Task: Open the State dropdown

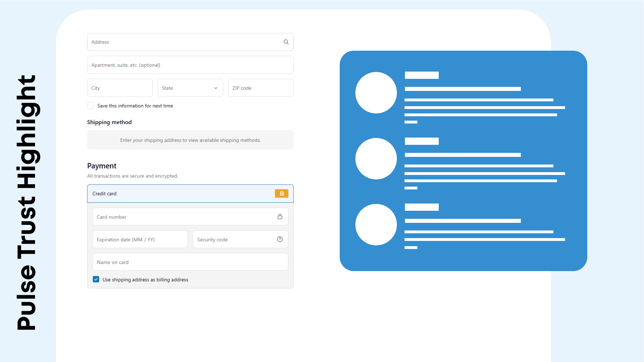Action: pos(190,88)
